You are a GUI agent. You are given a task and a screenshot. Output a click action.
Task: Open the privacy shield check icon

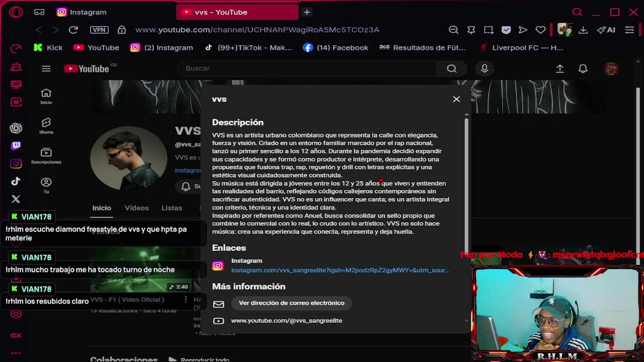point(506,30)
